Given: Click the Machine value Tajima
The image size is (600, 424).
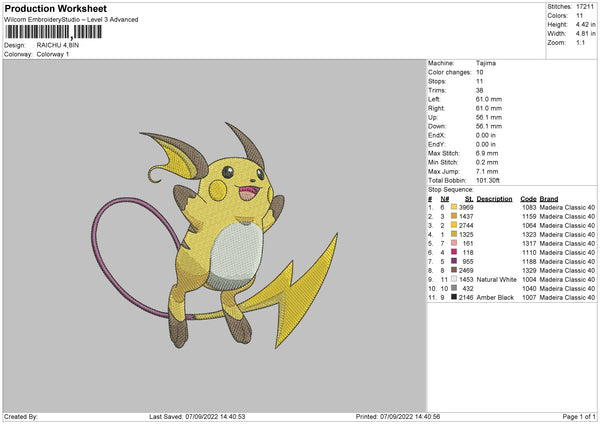Looking at the screenshot, I should point(486,63).
